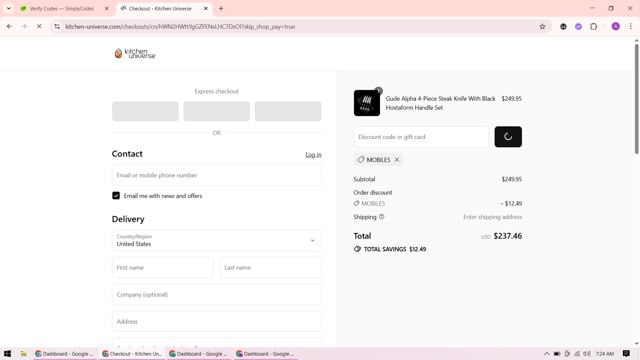The height and width of the screenshot is (360, 640).
Task: Click the middle express checkout button
Action: [216, 111]
